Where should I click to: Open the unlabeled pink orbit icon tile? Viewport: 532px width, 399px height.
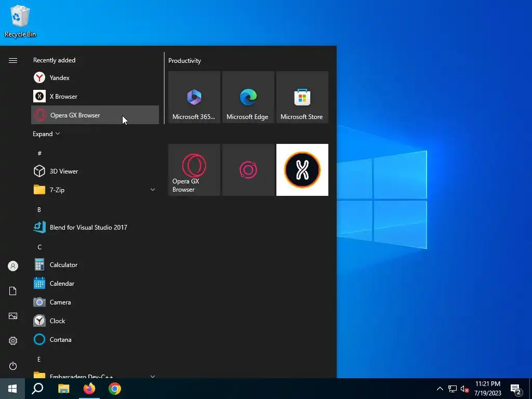[248, 170]
